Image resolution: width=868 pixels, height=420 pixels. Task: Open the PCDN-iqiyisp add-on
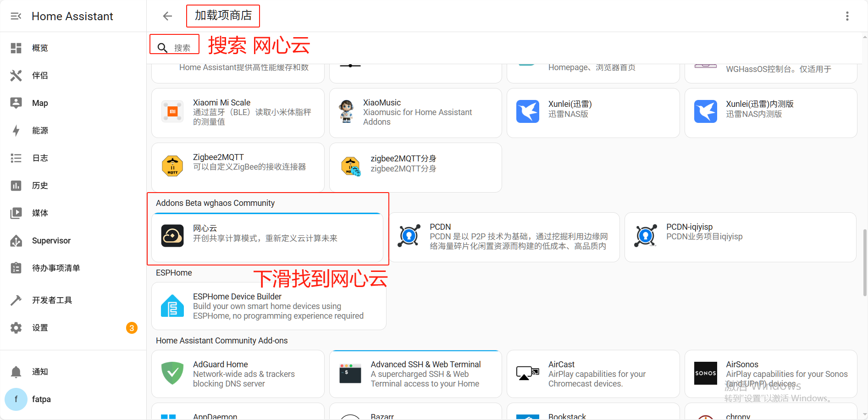(x=740, y=238)
